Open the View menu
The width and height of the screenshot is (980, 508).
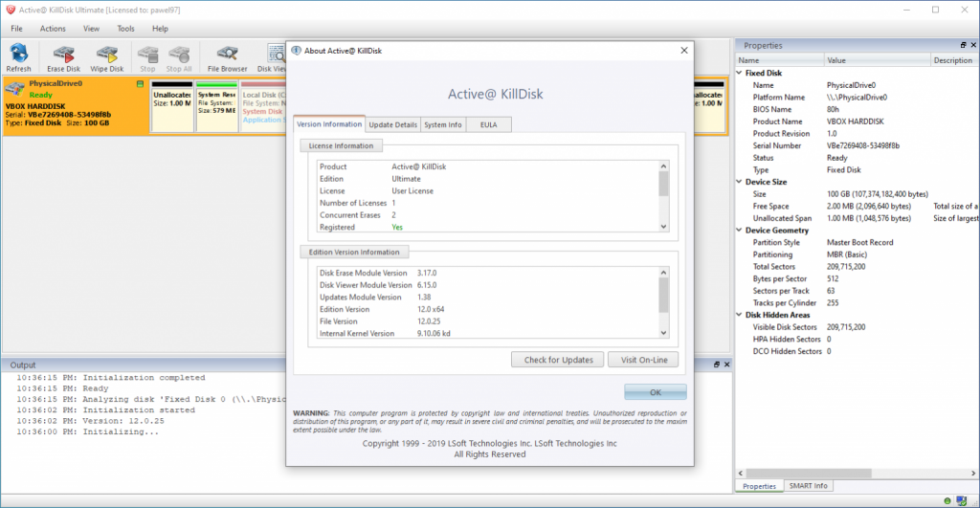pos(91,29)
